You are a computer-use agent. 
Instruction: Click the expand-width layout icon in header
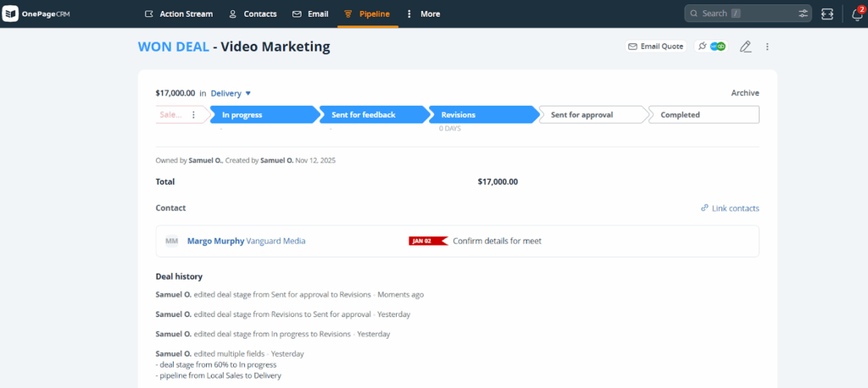828,14
